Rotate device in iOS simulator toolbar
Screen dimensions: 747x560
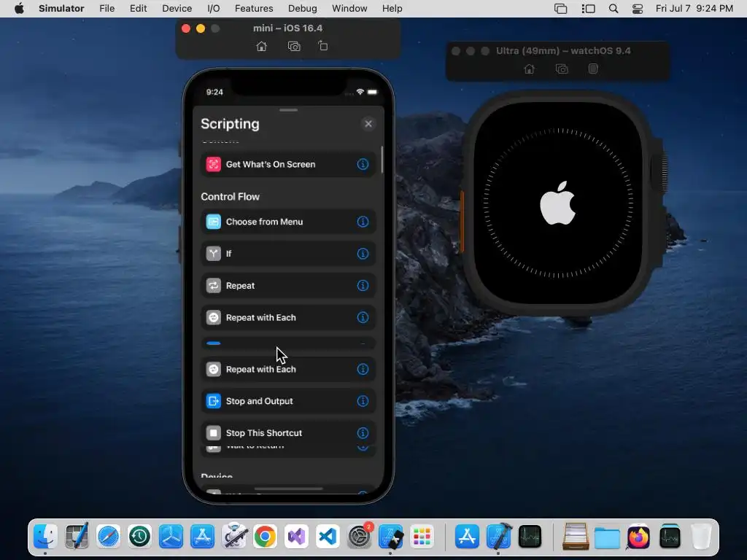[x=323, y=46]
